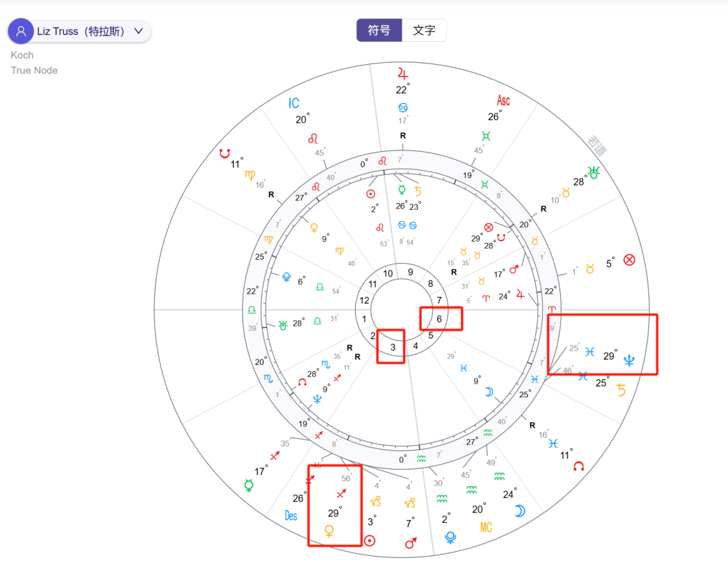
Task: Select blue Moon glyph at 24° Aquarius
Action: (x=520, y=511)
